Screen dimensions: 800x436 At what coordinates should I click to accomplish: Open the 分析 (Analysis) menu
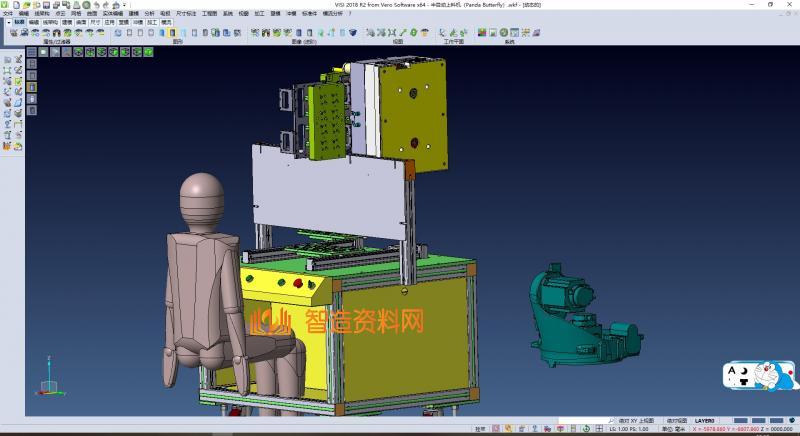(149, 14)
